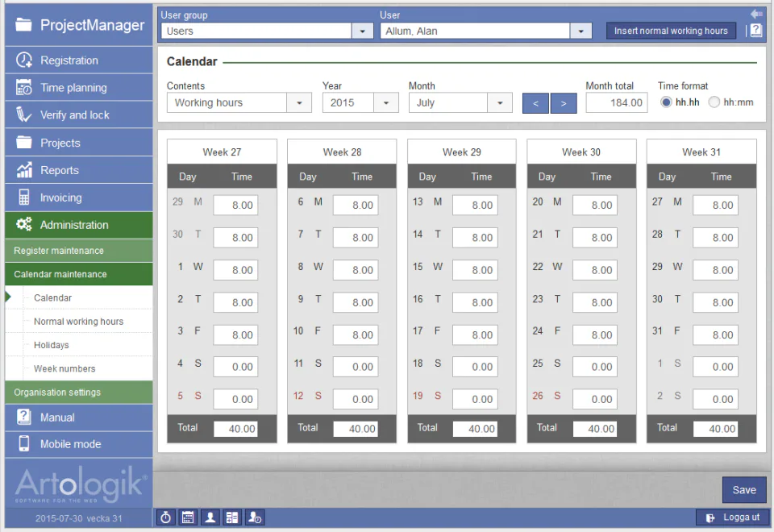Click the Time planning calendar icon
The width and height of the screenshot is (774, 532).
pyautogui.click(x=23, y=87)
